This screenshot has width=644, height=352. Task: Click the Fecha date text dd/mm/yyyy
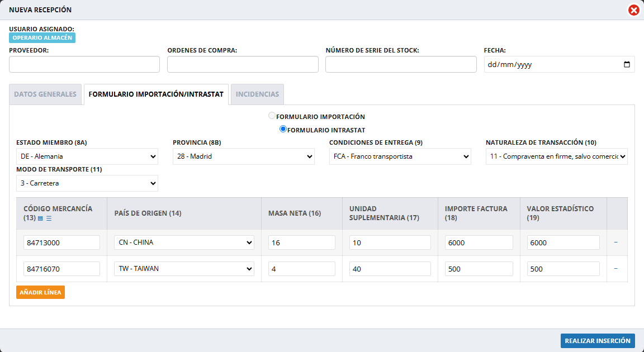point(510,64)
